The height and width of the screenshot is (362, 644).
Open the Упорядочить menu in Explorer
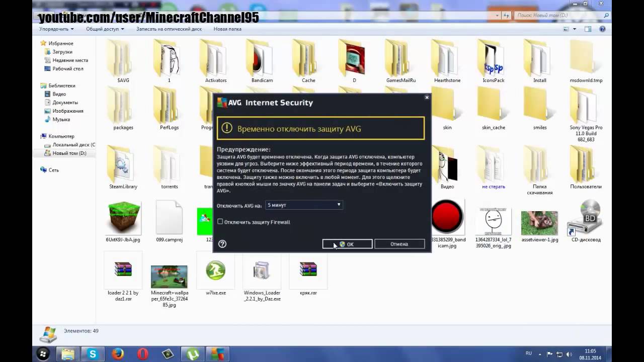coord(56,29)
